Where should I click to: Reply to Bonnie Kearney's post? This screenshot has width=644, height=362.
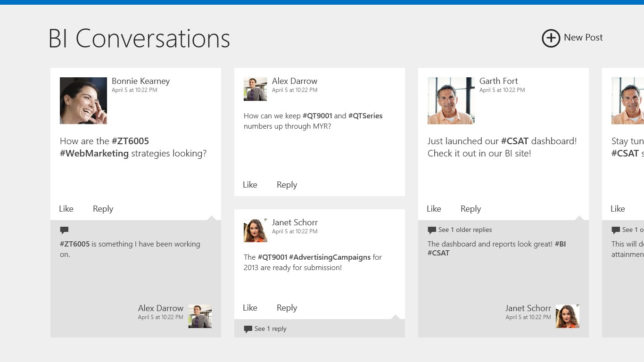click(x=103, y=209)
